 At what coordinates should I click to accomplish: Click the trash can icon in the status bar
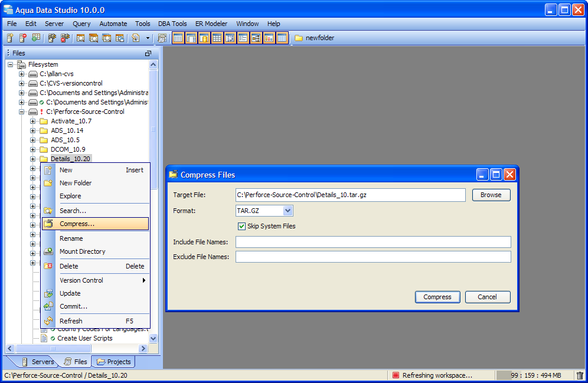pyautogui.click(x=580, y=375)
